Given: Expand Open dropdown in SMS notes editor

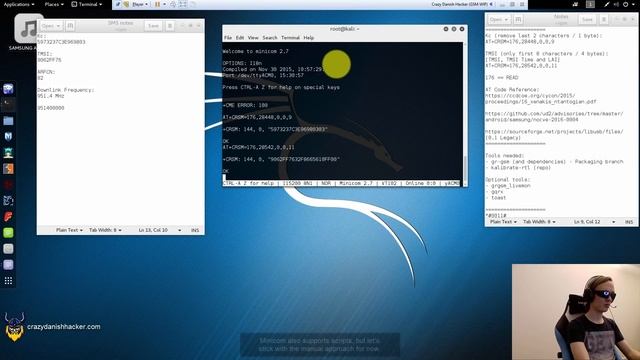Looking at the screenshot, I should point(51,26).
